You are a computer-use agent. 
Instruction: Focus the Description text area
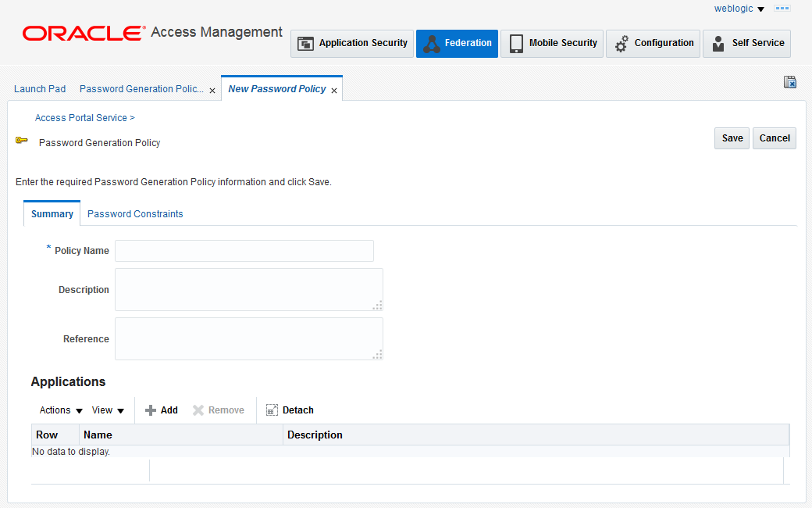(x=249, y=290)
